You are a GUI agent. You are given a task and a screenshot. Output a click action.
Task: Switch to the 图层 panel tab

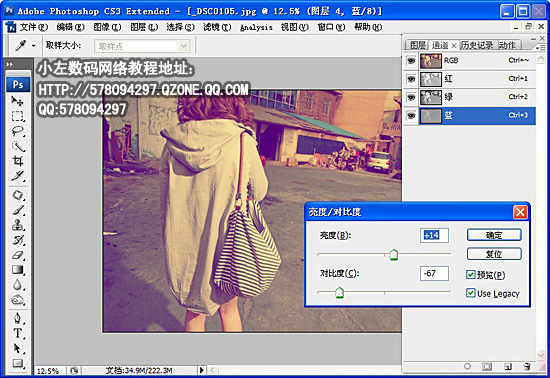(x=417, y=45)
